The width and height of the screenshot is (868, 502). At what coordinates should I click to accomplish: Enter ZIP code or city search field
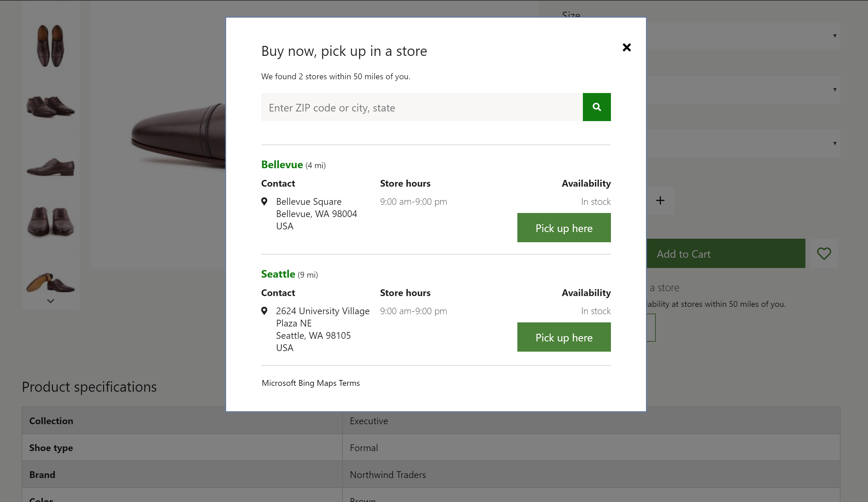click(x=422, y=107)
